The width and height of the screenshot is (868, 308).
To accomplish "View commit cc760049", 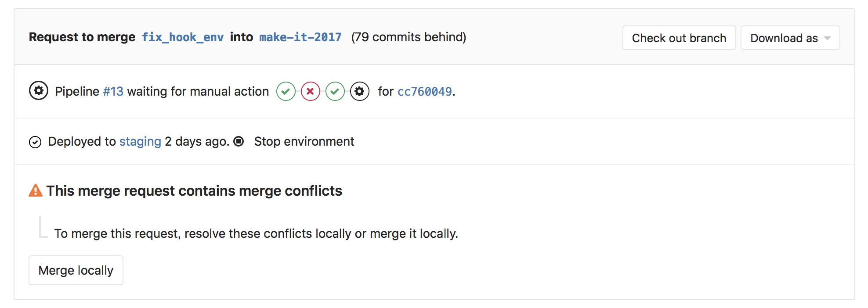I will coord(424,92).
